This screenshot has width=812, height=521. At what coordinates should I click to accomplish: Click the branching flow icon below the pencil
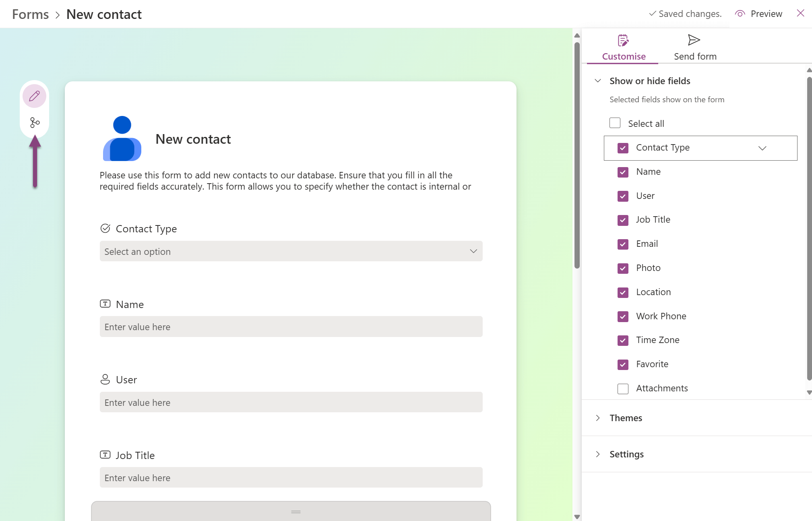coord(34,122)
